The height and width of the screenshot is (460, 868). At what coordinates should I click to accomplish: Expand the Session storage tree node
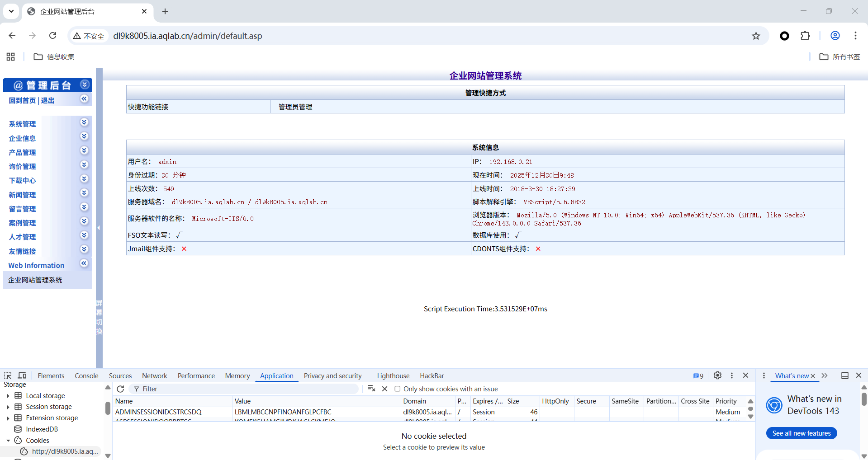[x=8, y=407]
